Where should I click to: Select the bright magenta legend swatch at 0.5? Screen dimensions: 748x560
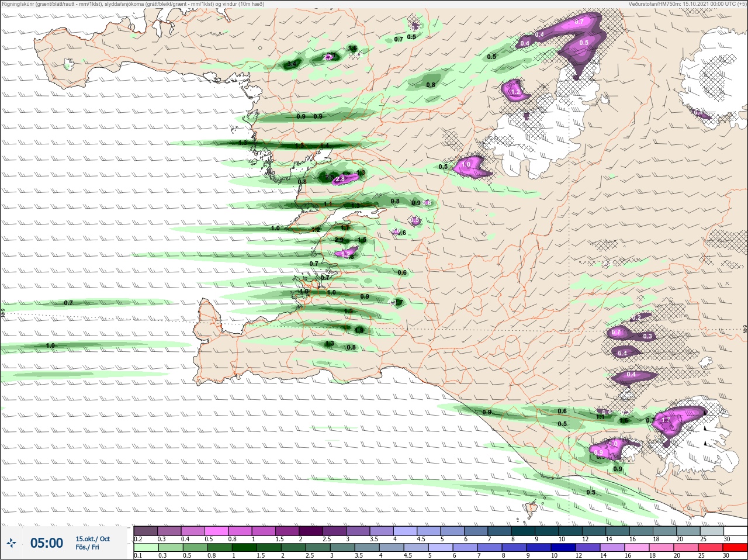coord(216,531)
